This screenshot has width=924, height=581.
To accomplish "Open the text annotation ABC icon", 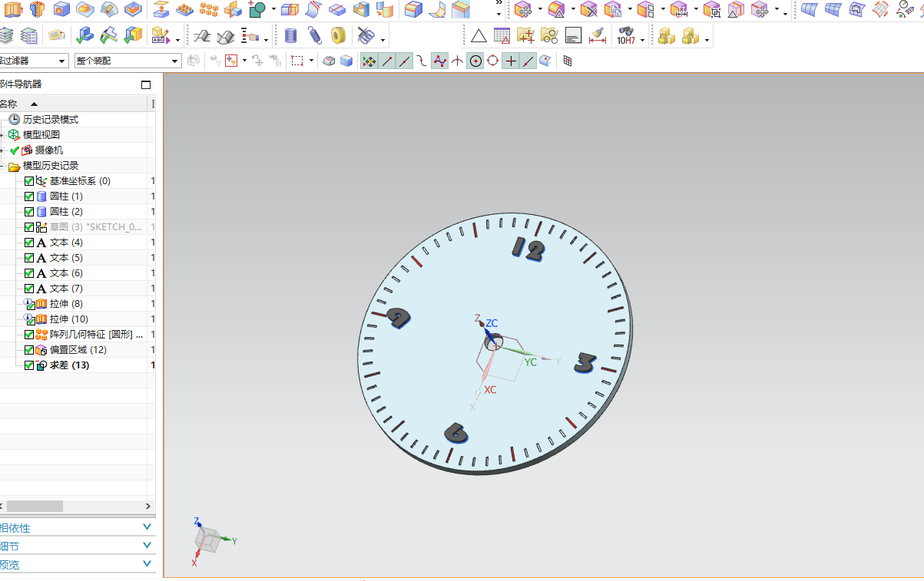I will (x=161, y=35).
